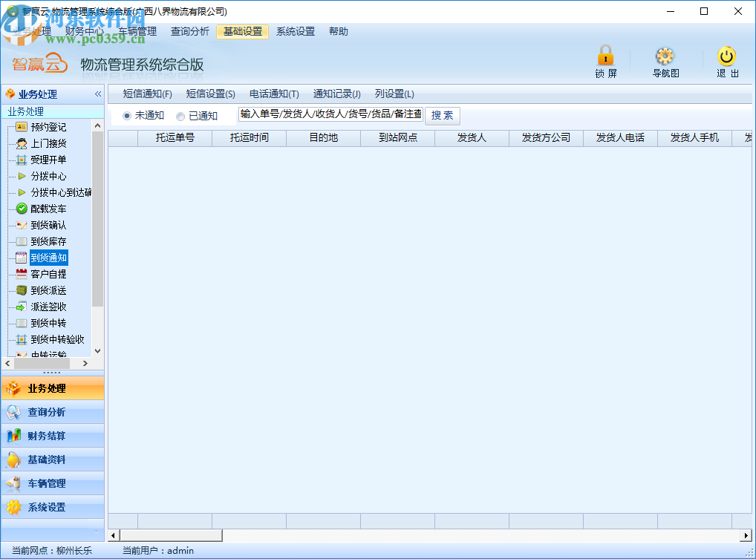Click the 查询分析 magnifier icon in bottom nav
Viewport: 756px width, 559px height.
click(13, 413)
